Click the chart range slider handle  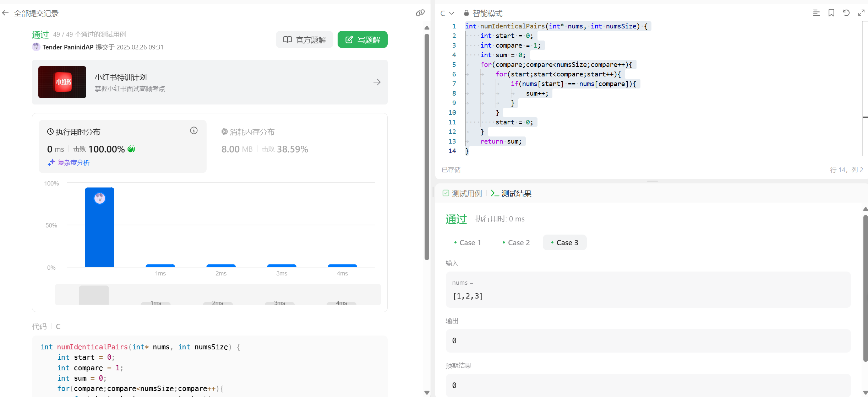pos(94,295)
